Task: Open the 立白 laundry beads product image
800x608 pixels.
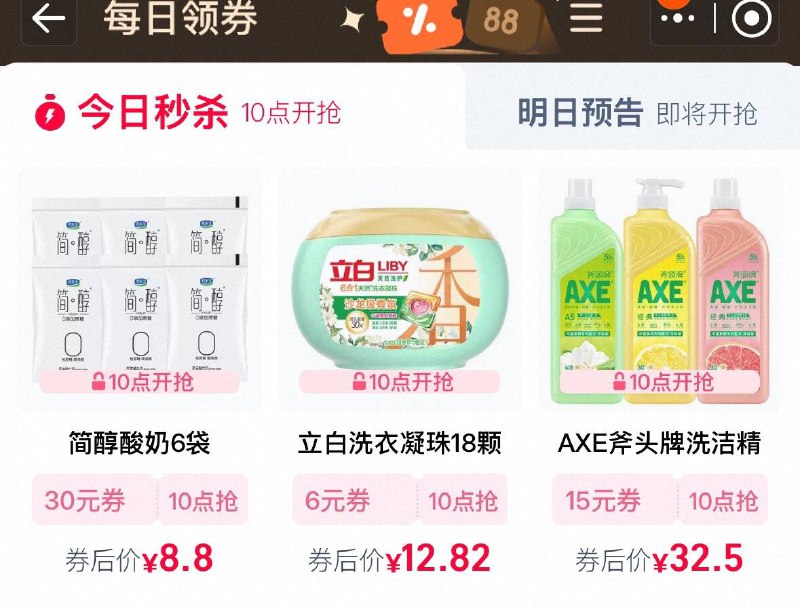Action: (x=400, y=290)
